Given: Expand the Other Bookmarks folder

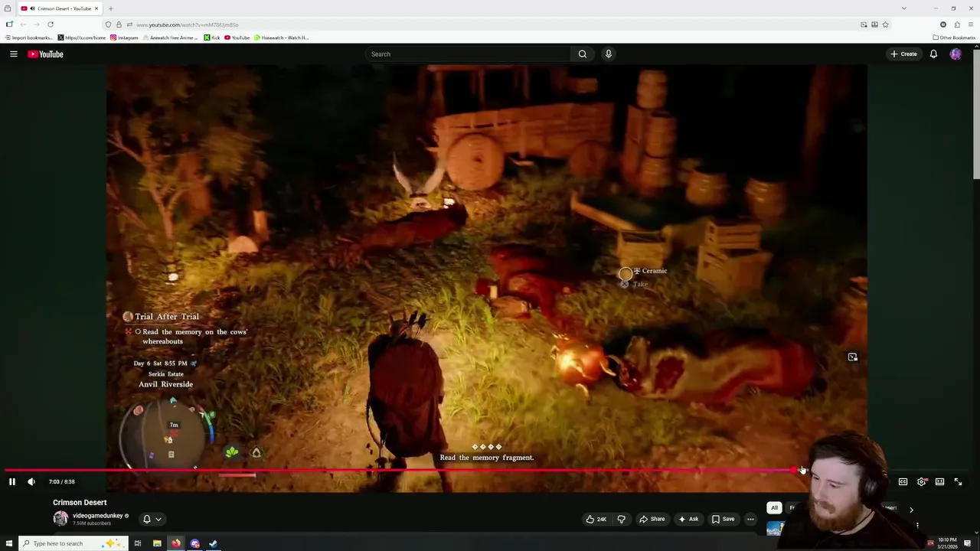Looking at the screenshot, I should [953, 37].
